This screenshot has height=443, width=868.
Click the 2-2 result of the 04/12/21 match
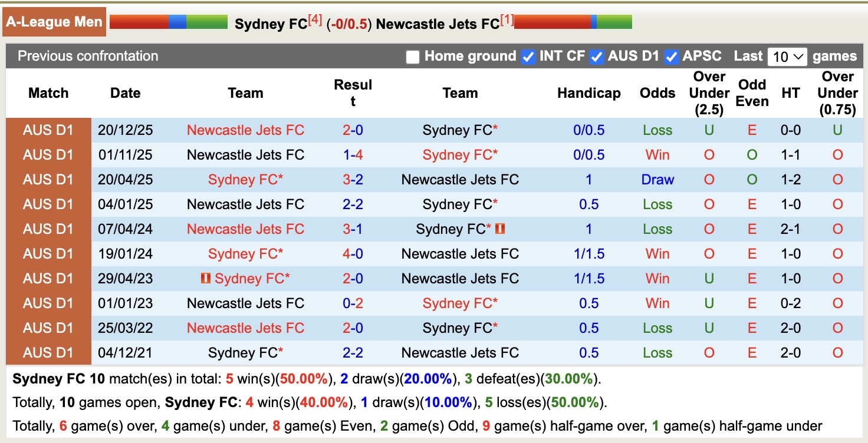click(x=353, y=352)
